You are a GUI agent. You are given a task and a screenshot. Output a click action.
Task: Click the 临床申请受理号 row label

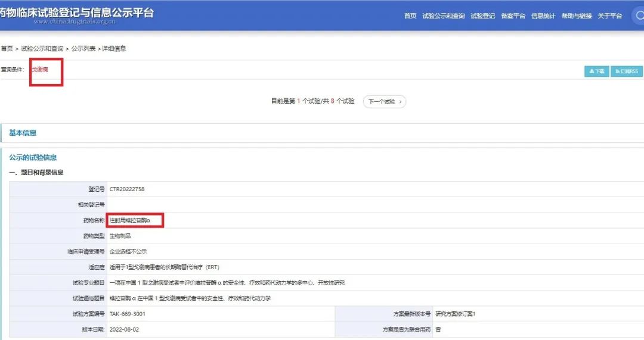tap(86, 251)
